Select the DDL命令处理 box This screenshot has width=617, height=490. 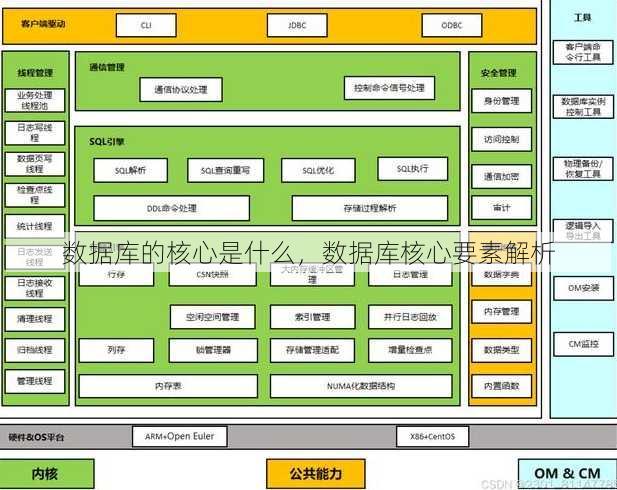(x=172, y=208)
